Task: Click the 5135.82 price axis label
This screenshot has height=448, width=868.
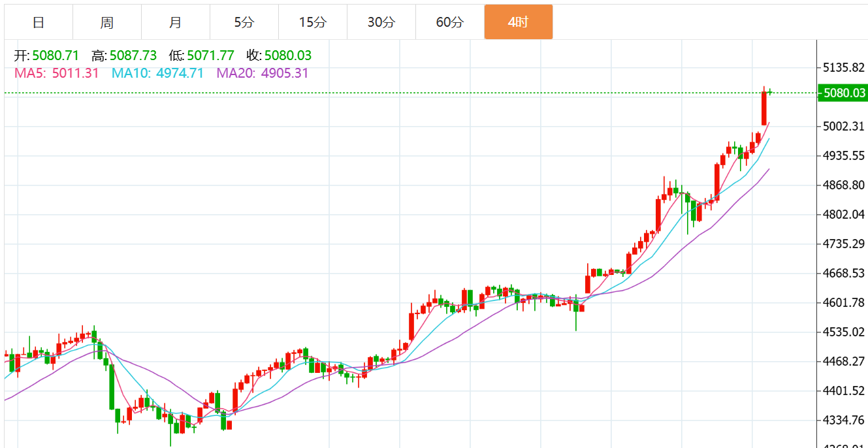Action: [844, 68]
